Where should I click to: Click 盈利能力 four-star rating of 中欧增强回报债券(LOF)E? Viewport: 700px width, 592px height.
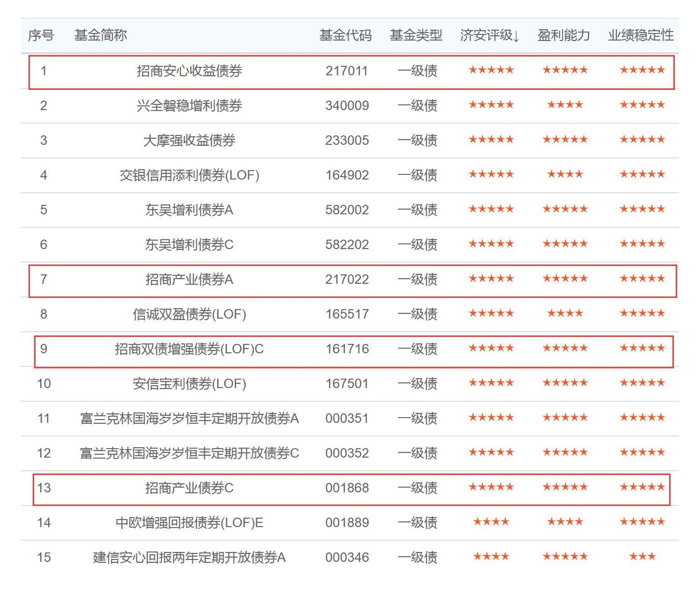[x=565, y=522]
